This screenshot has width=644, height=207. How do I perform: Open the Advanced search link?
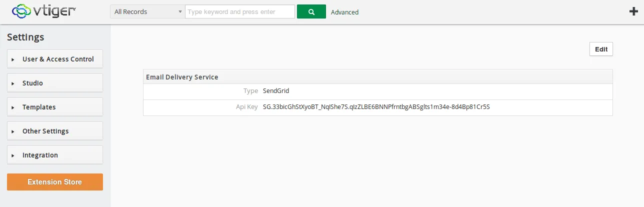click(344, 12)
